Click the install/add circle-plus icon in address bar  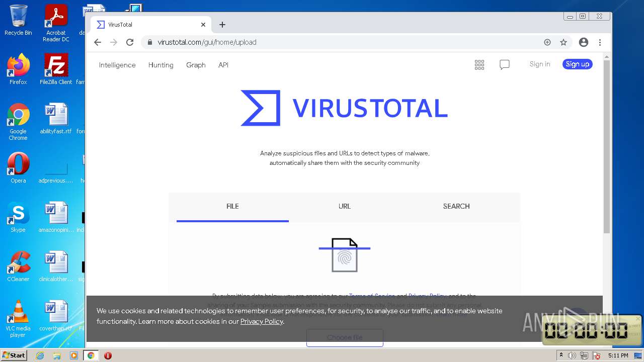click(547, 42)
